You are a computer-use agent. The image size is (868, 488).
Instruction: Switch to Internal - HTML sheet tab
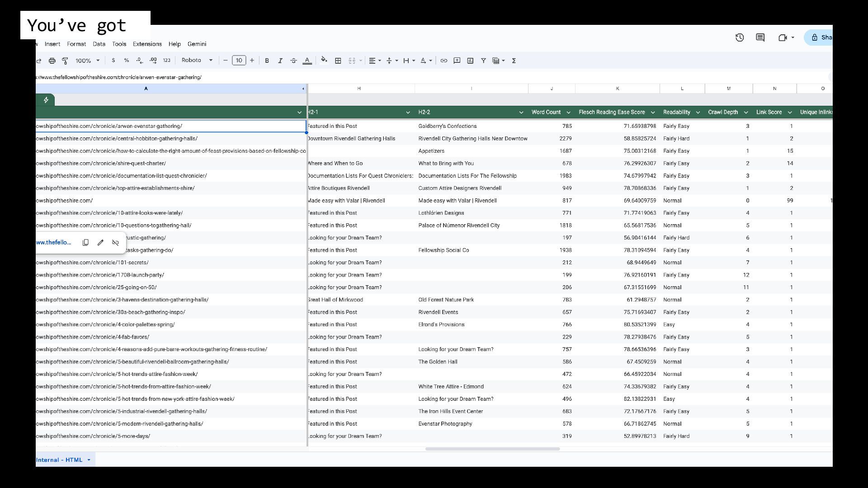(59, 460)
